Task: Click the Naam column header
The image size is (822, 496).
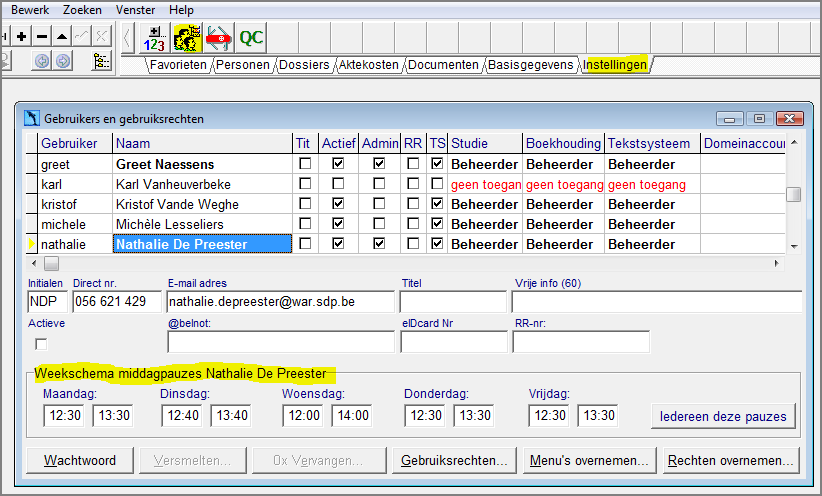Action: (202, 143)
